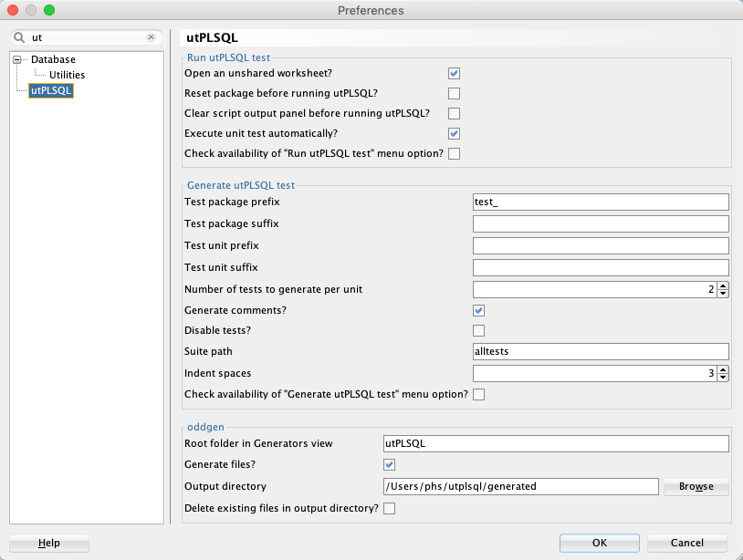Click the 'Suite path' label
Image resolution: width=743 pixels, height=560 pixels.
pyautogui.click(x=208, y=352)
